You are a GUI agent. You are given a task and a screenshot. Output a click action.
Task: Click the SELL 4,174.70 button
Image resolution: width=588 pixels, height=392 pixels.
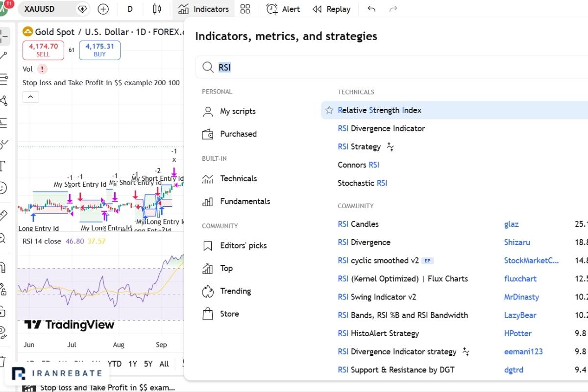coord(43,50)
